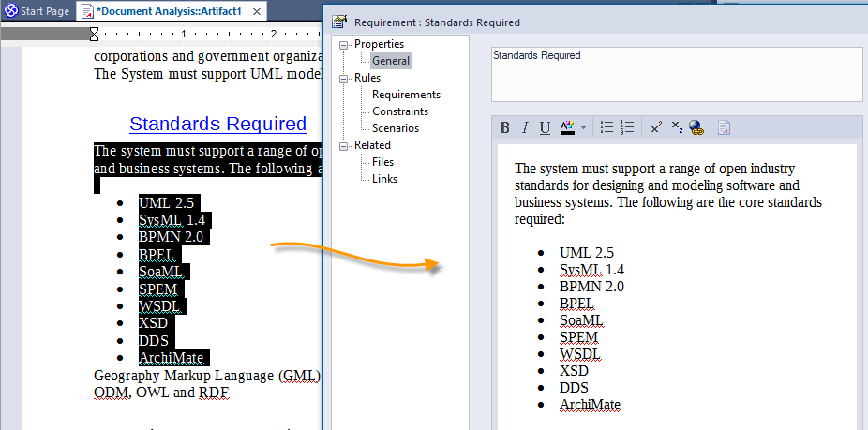Switch to the Start Page tab
Screen dimensions: 868x430
[37, 13]
